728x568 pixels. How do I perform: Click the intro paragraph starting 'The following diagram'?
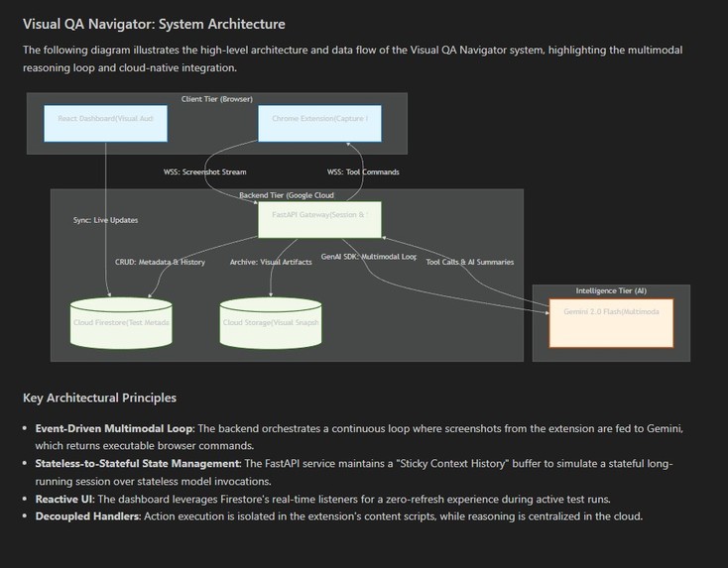[x=353, y=58]
